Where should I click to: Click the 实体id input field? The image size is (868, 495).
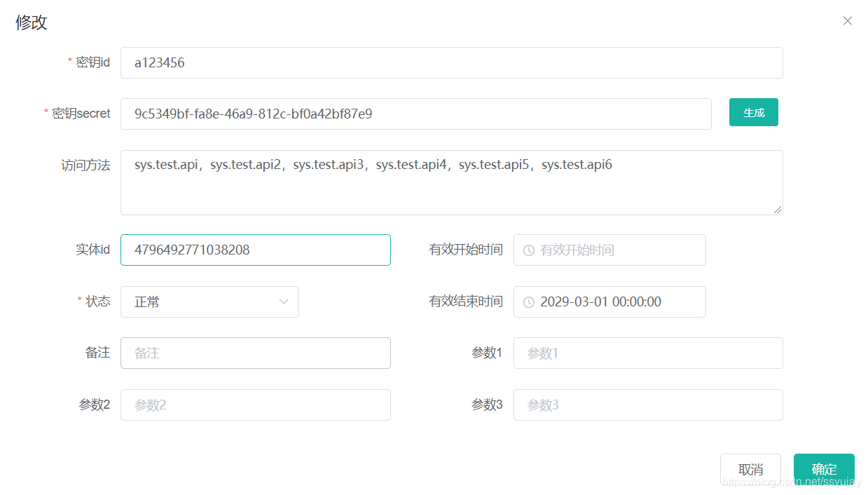click(256, 250)
